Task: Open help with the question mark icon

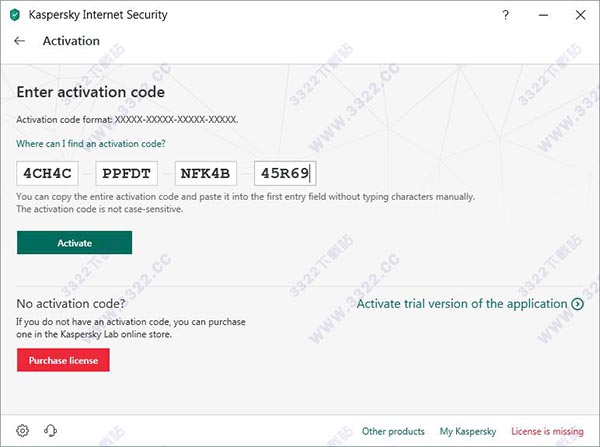Action: click(508, 15)
